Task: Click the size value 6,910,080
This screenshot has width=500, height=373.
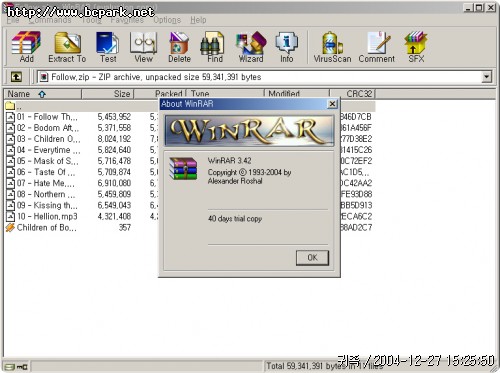Action: pyautogui.click(x=114, y=183)
